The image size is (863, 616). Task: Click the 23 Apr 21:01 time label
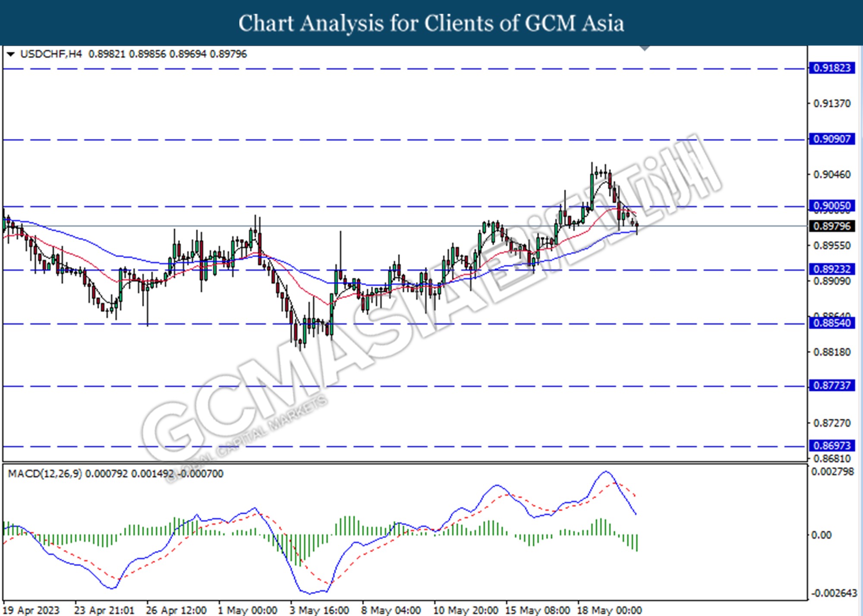click(x=104, y=610)
